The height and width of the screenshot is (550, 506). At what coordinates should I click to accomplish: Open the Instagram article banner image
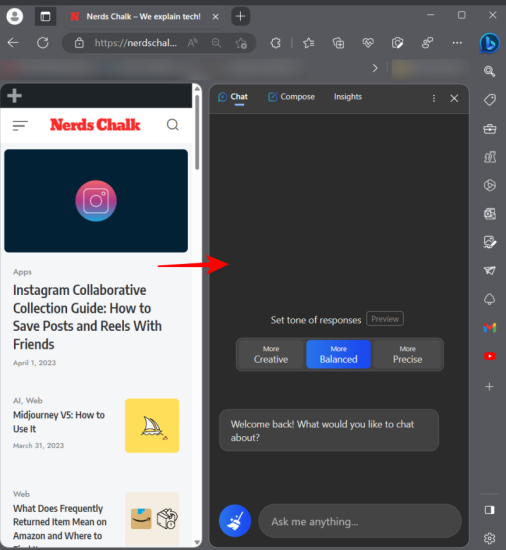96,201
